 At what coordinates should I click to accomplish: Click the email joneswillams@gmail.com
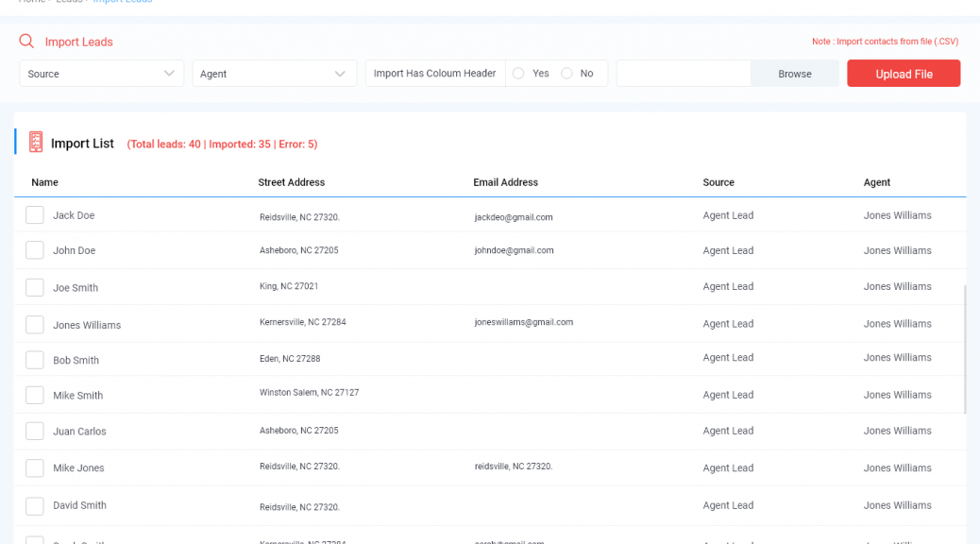(524, 322)
